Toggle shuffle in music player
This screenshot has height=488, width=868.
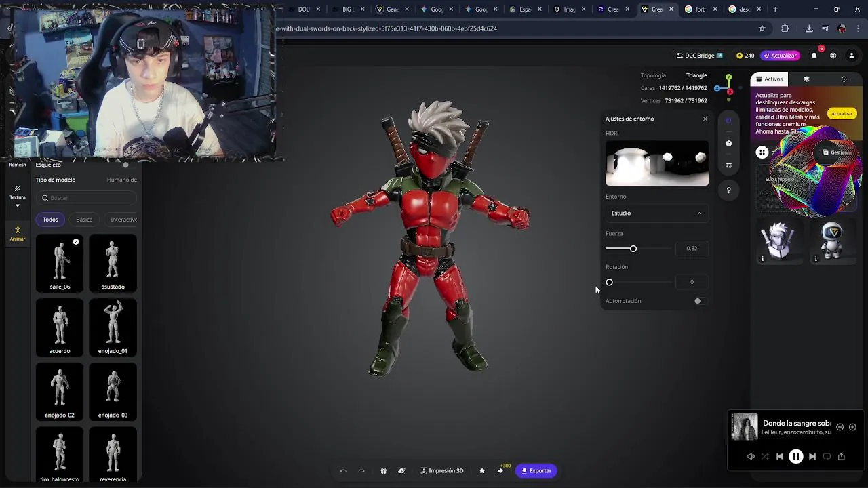point(765,457)
